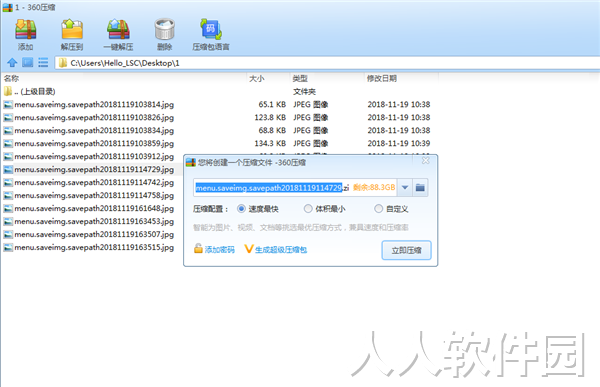This screenshot has height=387, width=600.
Task: Switch to list view icon
Action: pyautogui.click(x=43, y=62)
